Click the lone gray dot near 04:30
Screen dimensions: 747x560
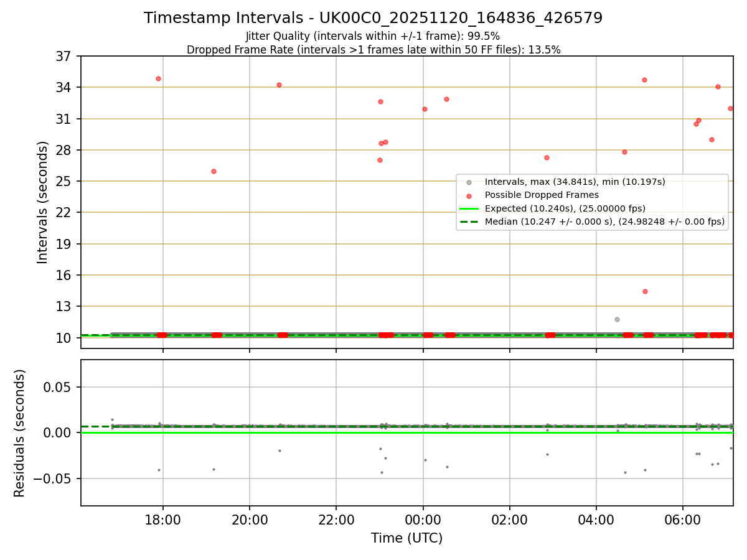(617, 319)
